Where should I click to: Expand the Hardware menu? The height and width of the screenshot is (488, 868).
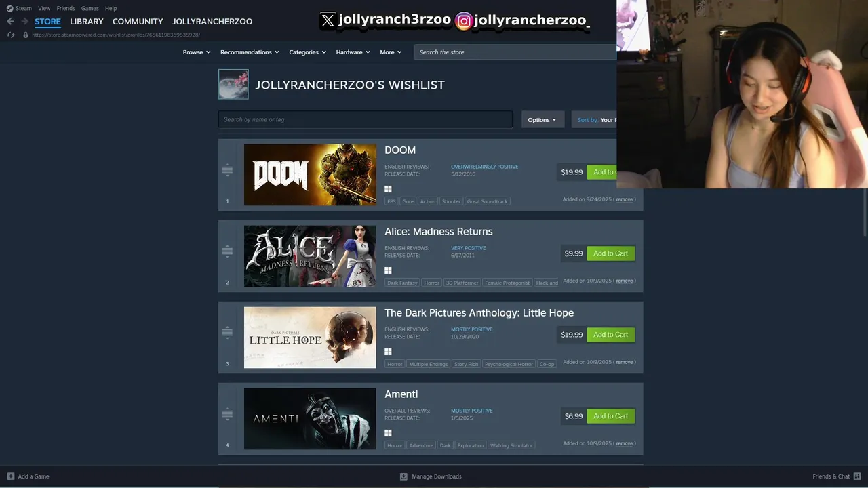(x=353, y=52)
